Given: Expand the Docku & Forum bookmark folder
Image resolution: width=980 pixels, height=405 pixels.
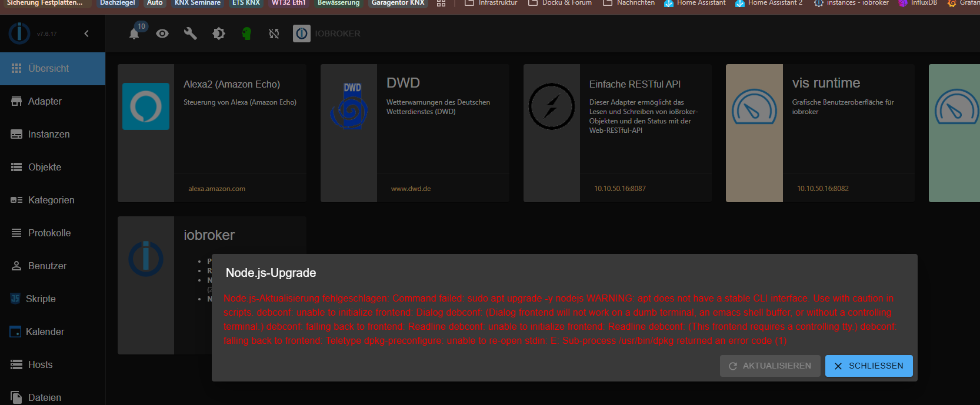Looking at the screenshot, I should click(x=560, y=3).
